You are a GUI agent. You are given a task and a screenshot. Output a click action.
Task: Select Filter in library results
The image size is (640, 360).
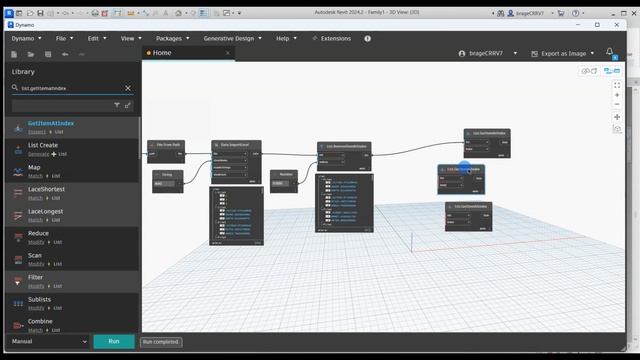point(72,282)
